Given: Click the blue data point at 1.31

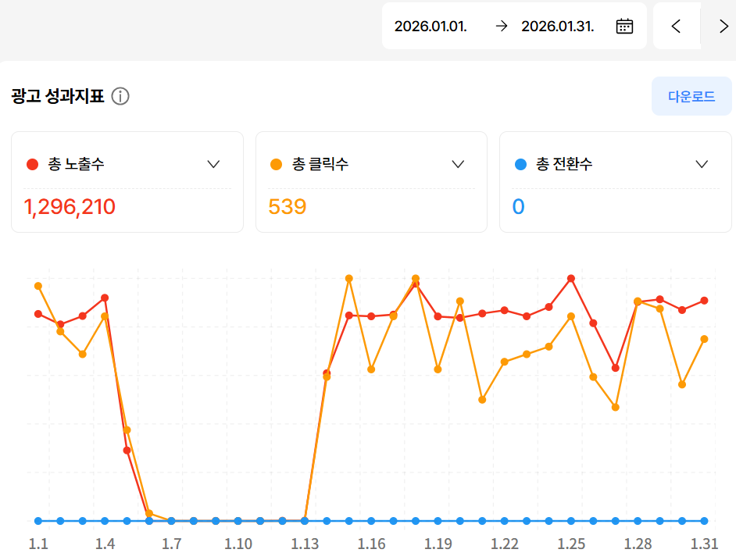Looking at the screenshot, I should click(704, 521).
